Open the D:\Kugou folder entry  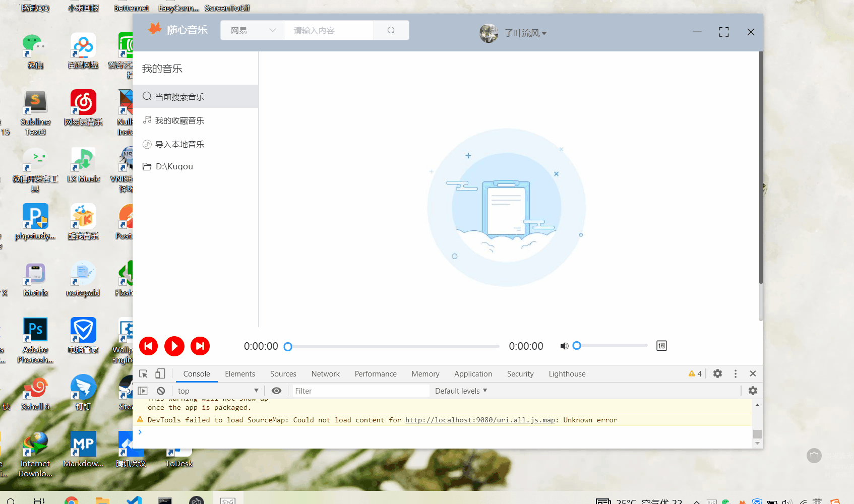point(174,166)
